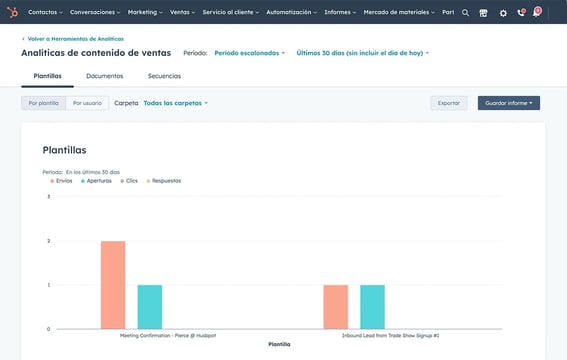Select the Por usuario view toggle
Image resolution: width=567 pixels, height=360 pixels.
pyautogui.click(x=87, y=103)
